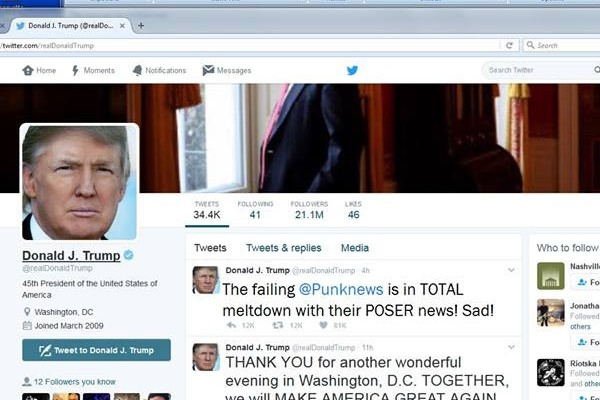This screenshot has width=600, height=400.
Task: Open the @Punknews mention link
Action: (x=341, y=289)
